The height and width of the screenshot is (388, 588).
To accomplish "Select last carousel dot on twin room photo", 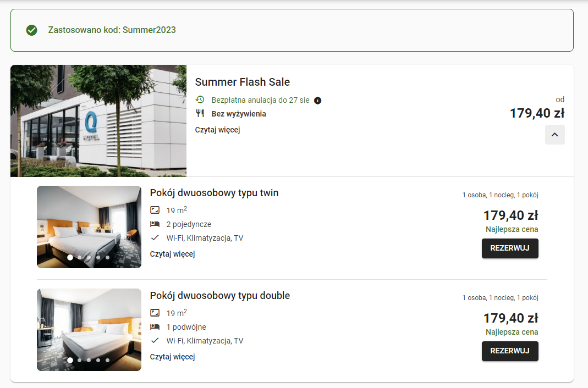I will coord(108,257).
